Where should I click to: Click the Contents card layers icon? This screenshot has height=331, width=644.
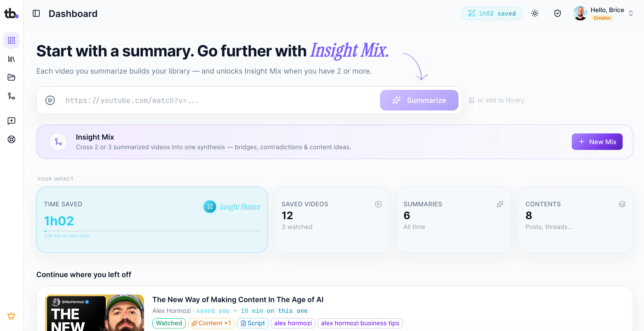(x=622, y=204)
